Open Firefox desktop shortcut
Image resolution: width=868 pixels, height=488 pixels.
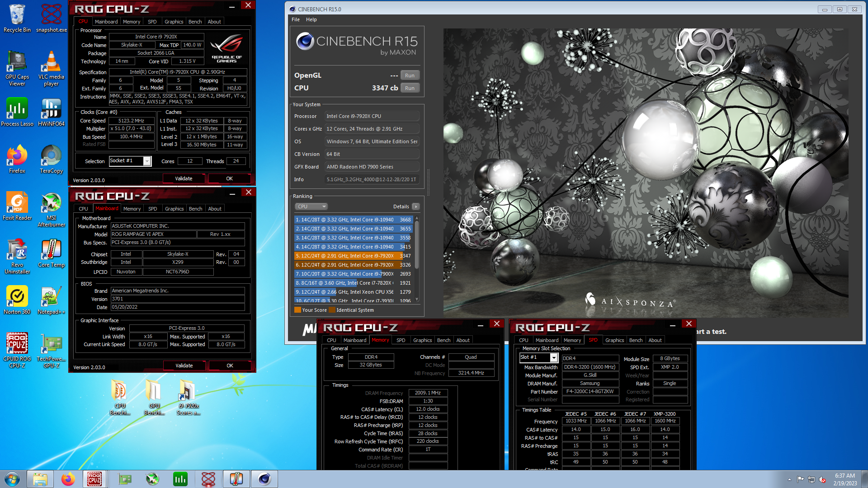click(17, 159)
